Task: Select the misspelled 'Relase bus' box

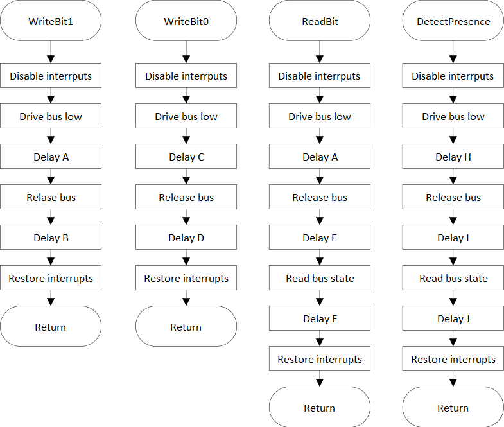Action: [x=51, y=197]
